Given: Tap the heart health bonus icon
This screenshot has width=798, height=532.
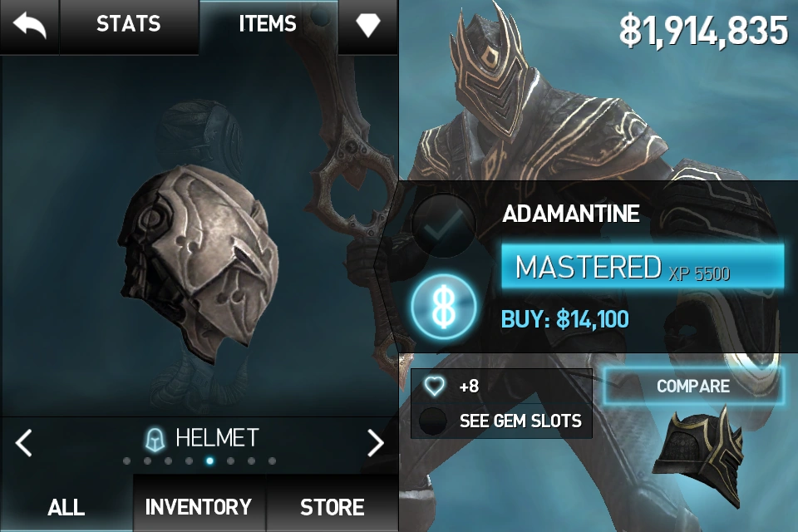Looking at the screenshot, I should pos(434,386).
